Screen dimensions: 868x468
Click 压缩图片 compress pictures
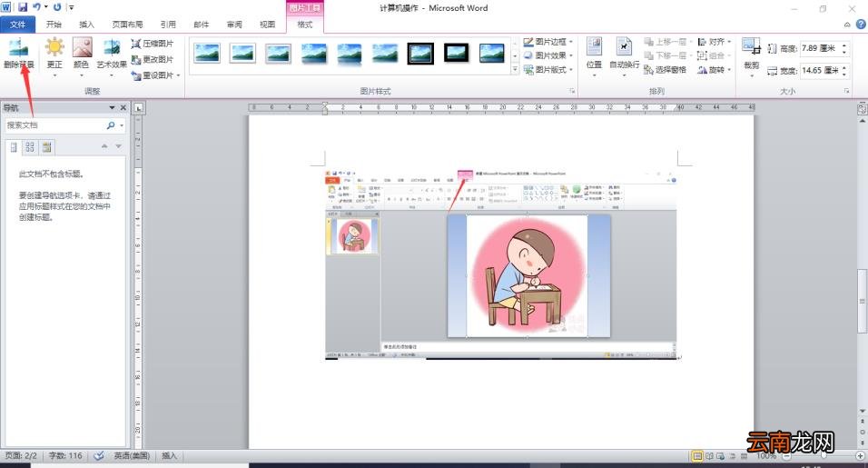(153, 44)
